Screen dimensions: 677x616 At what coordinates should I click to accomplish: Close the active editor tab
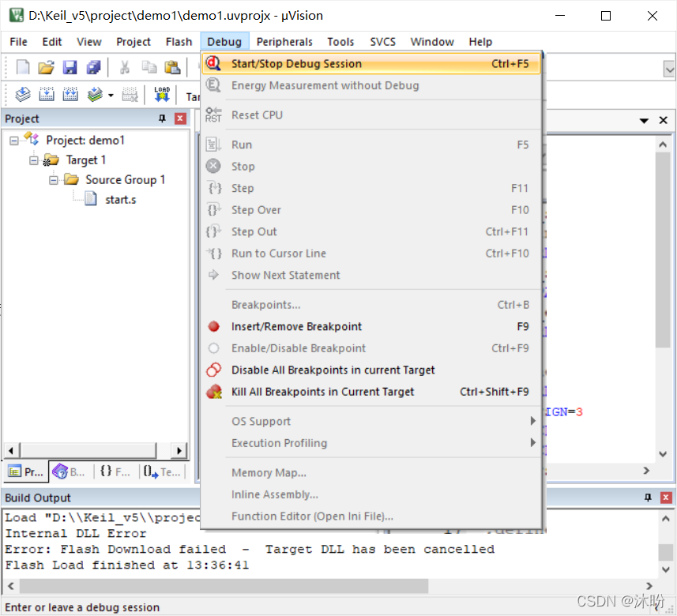(664, 121)
